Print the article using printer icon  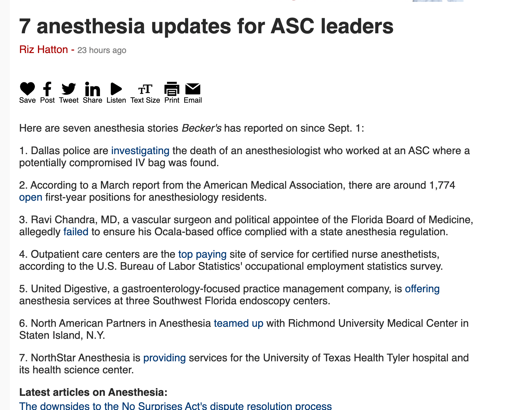click(x=172, y=89)
